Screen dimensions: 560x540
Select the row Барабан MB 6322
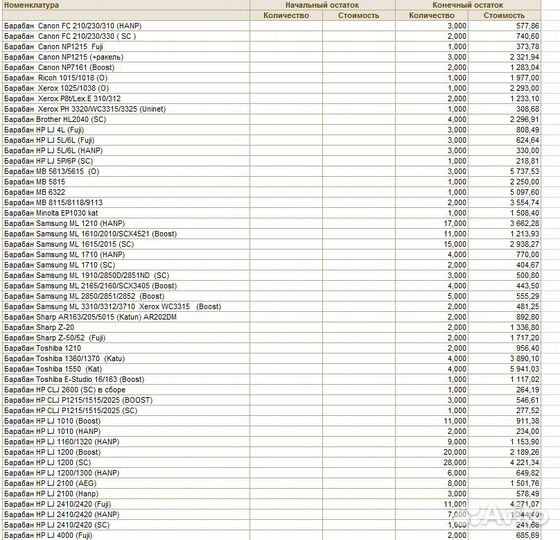pyautogui.click(x=272, y=192)
